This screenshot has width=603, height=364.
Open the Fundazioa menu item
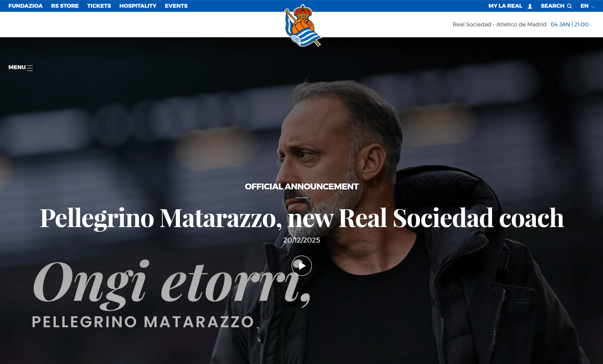tap(25, 6)
